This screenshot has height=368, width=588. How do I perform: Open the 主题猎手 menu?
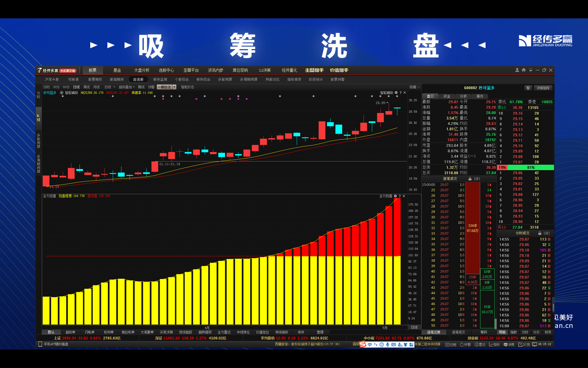point(314,70)
